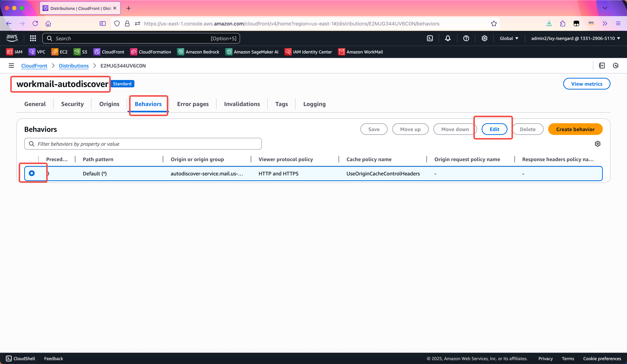
Task: Open the help question-mark menu
Action: pyautogui.click(x=466, y=38)
